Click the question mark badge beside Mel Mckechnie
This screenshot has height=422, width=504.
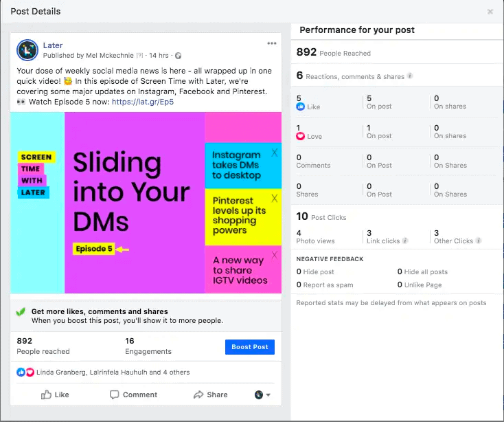pos(139,56)
